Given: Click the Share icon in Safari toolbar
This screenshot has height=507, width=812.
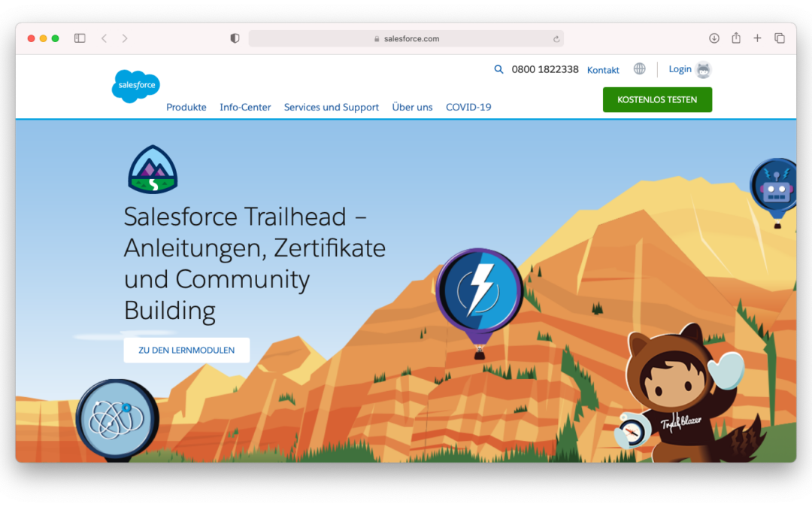Looking at the screenshot, I should coord(736,38).
